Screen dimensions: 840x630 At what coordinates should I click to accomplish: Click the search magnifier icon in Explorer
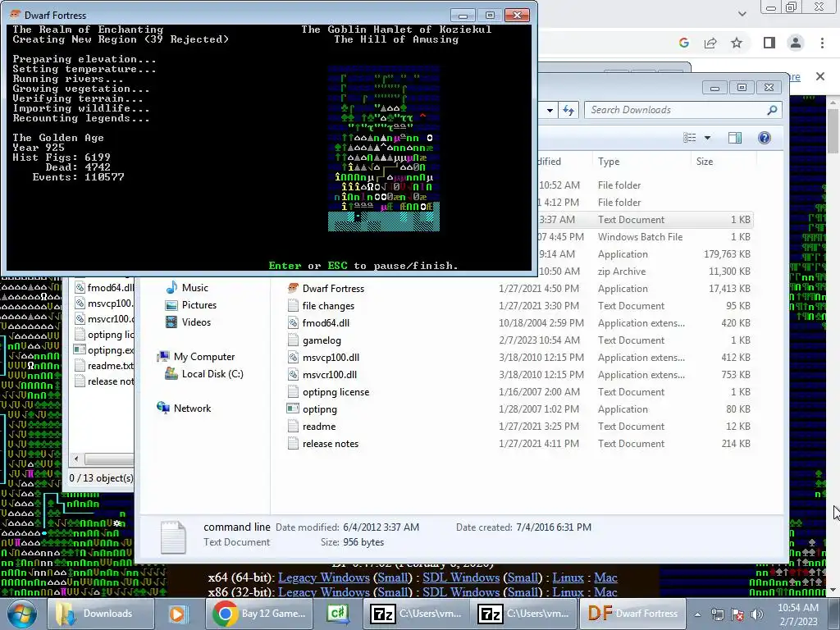772,110
